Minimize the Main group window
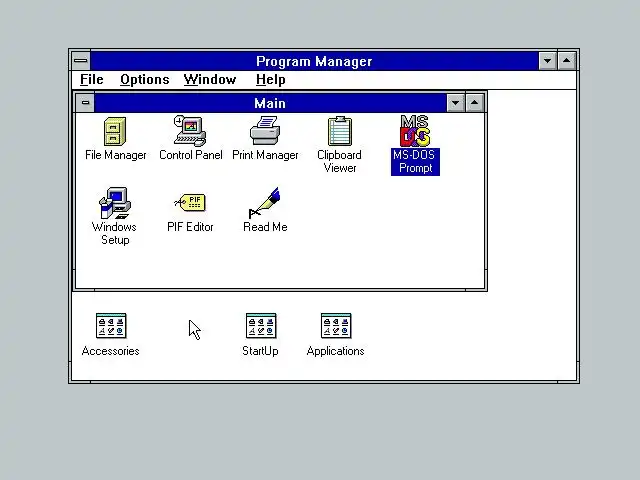Viewport: 640px width, 480px height. pyautogui.click(x=456, y=103)
